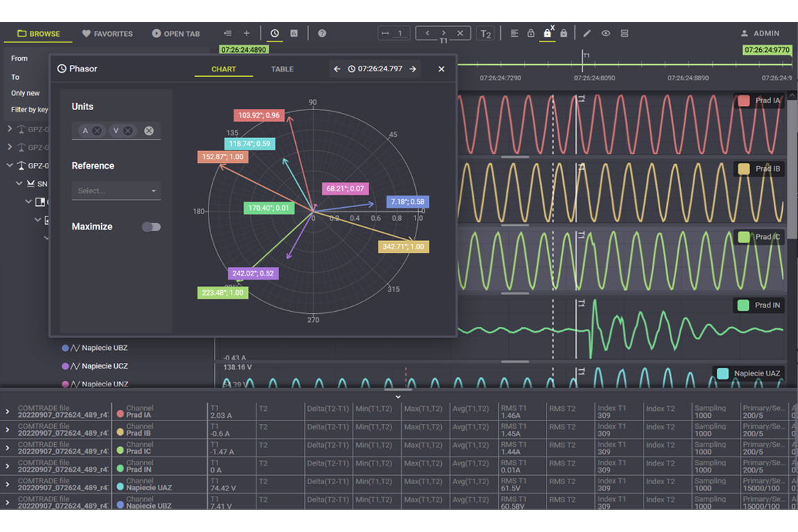Image resolution: width=798 pixels, height=532 pixels.
Task: Expand the Prad IA table row
Action: (7, 411)
